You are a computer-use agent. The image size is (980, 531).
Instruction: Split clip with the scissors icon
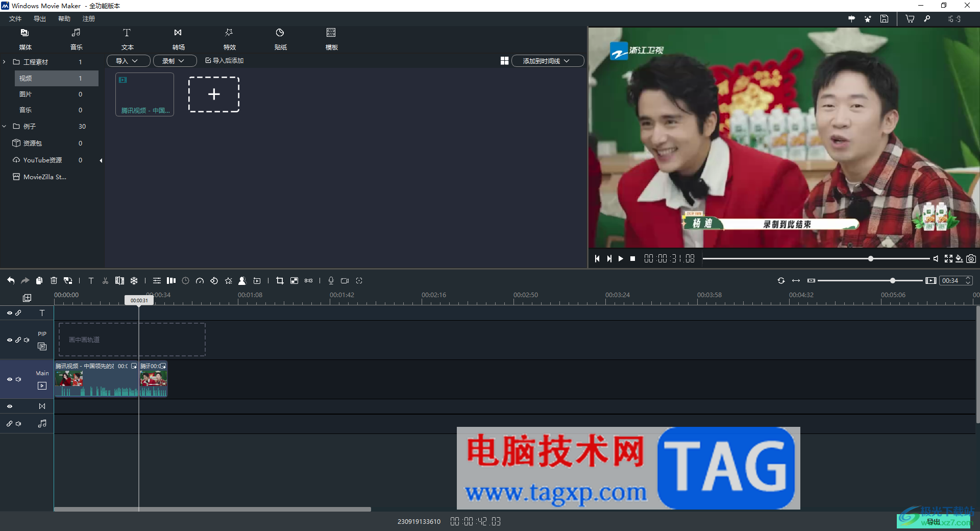tap(105, 280)
